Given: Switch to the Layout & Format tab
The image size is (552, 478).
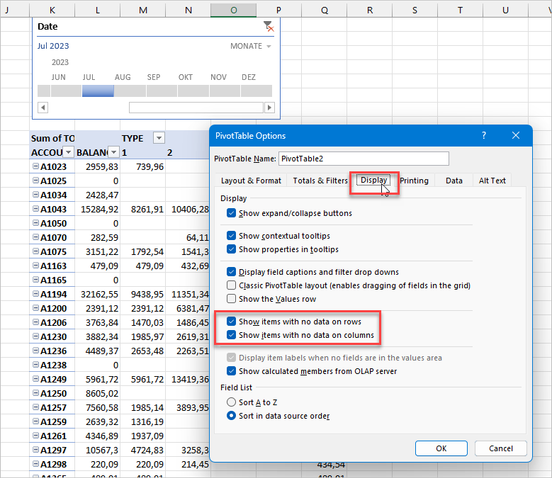Looking at the screenshot, I should coord(251,181).
